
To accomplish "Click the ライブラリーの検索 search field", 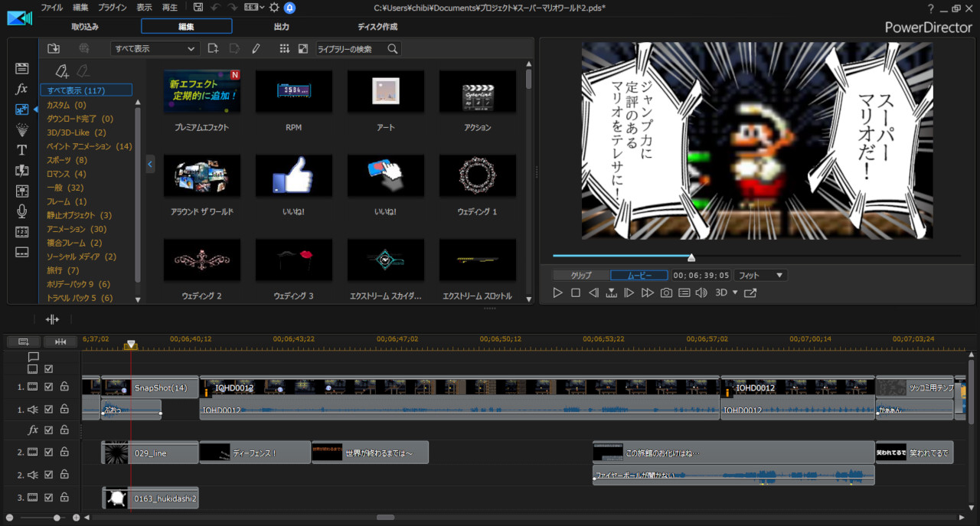I will click(x=358, y=48).
